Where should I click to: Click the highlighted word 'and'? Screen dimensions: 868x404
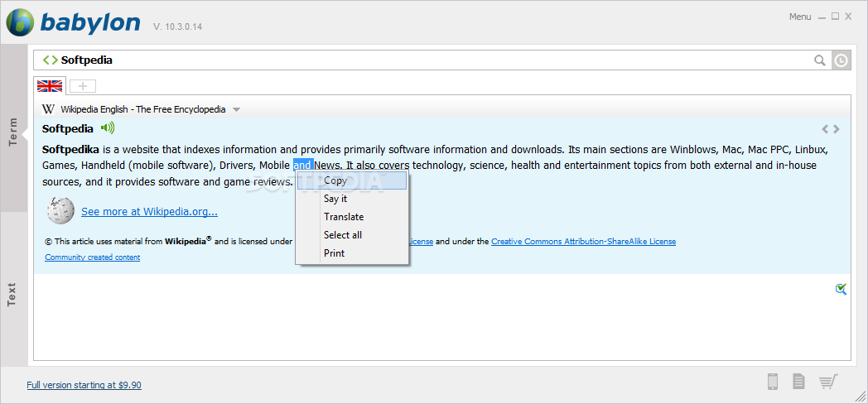click(x=303, y=165)
